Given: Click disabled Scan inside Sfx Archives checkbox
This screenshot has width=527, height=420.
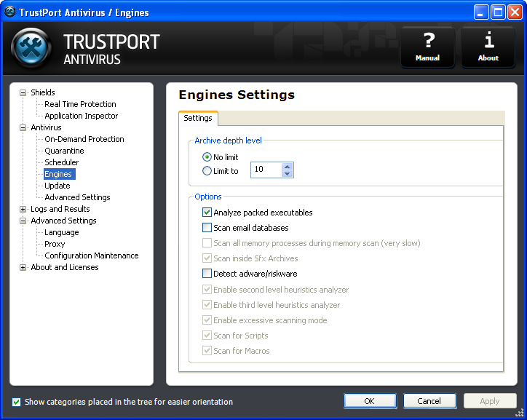Looking at the screenshot, I should tap(207, 258).
